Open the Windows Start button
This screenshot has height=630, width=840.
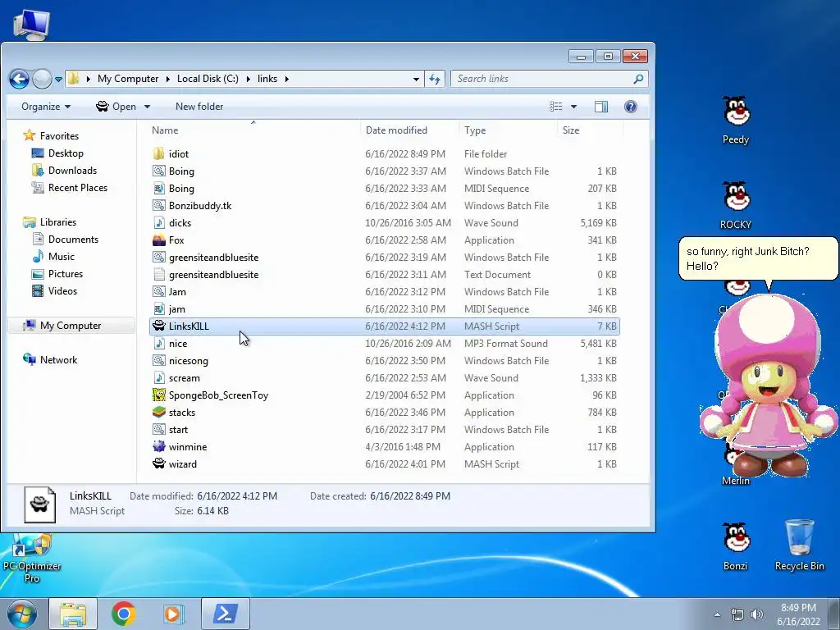pyautogui.click(x=22, y=614)
